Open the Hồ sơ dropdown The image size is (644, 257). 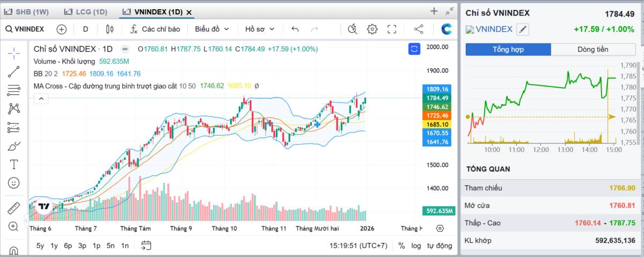[260, 29]
